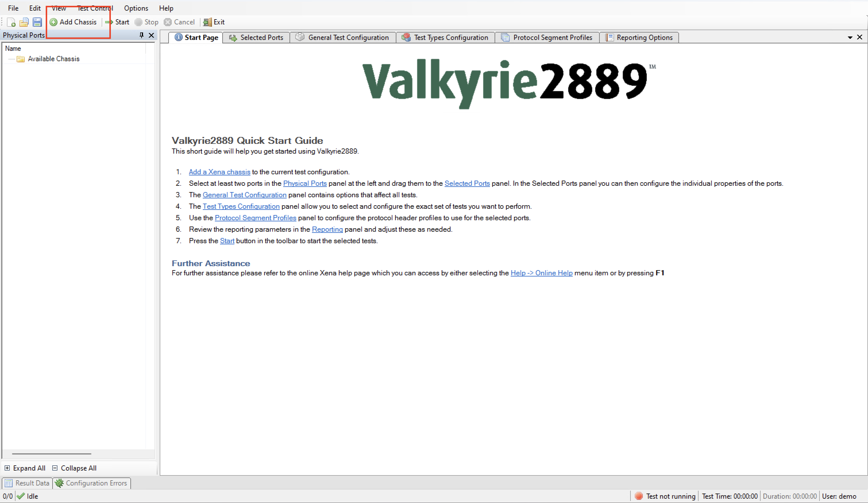Click the Test not running status
Viewport: 868px width, 503px height.
665,496
